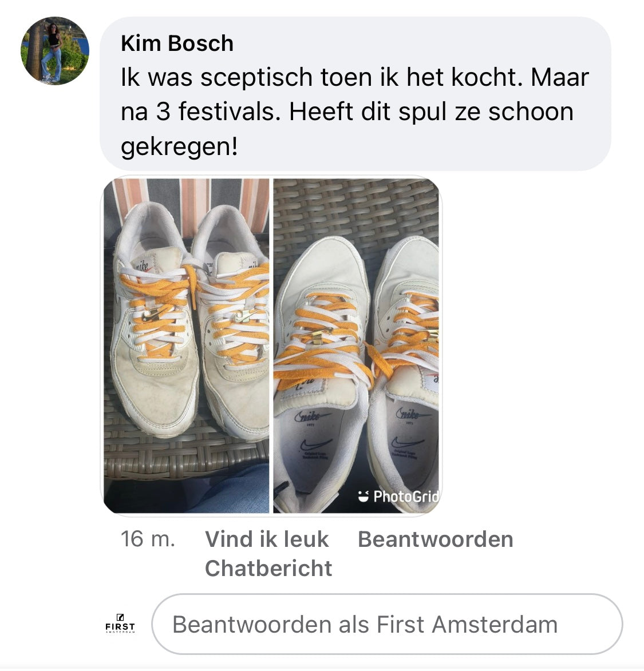
Task: Open the after photo of clean sneakers
Action: 356,346
